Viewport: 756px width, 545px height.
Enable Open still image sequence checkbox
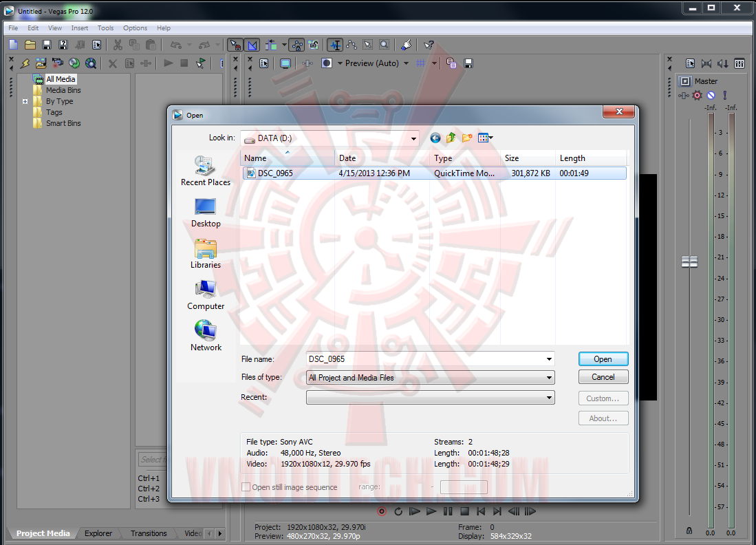pos(246,487)
